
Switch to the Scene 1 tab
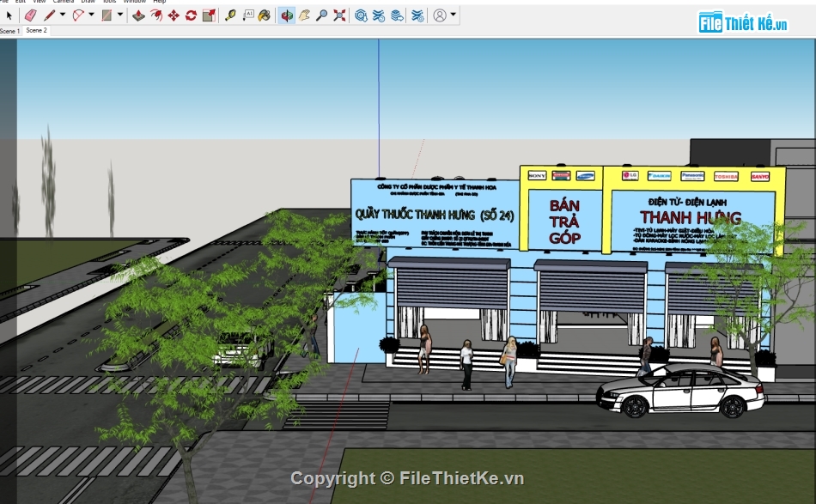10,31
